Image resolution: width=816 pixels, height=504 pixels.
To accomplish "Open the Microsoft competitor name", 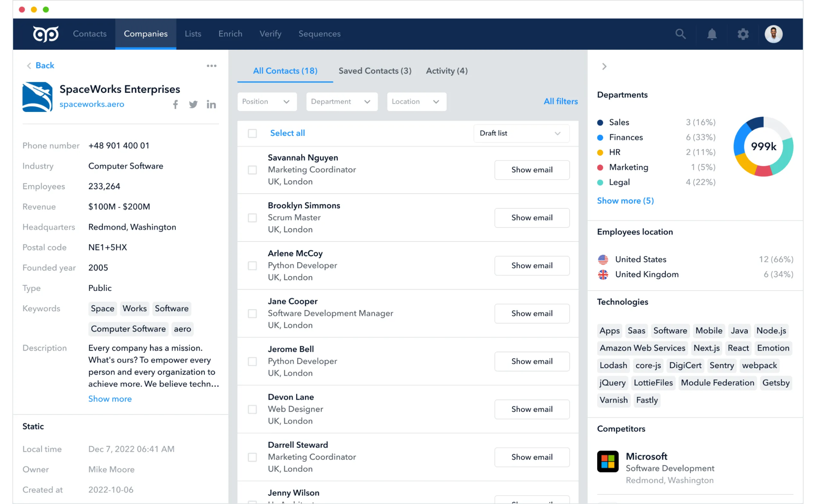I will [x=646, y=457].
